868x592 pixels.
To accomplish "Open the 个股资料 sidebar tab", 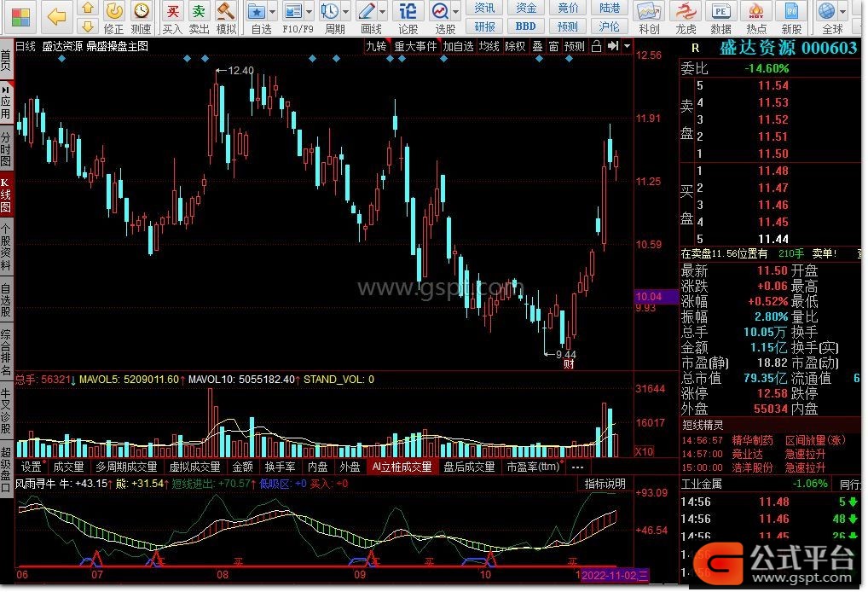I will [5, 247].
